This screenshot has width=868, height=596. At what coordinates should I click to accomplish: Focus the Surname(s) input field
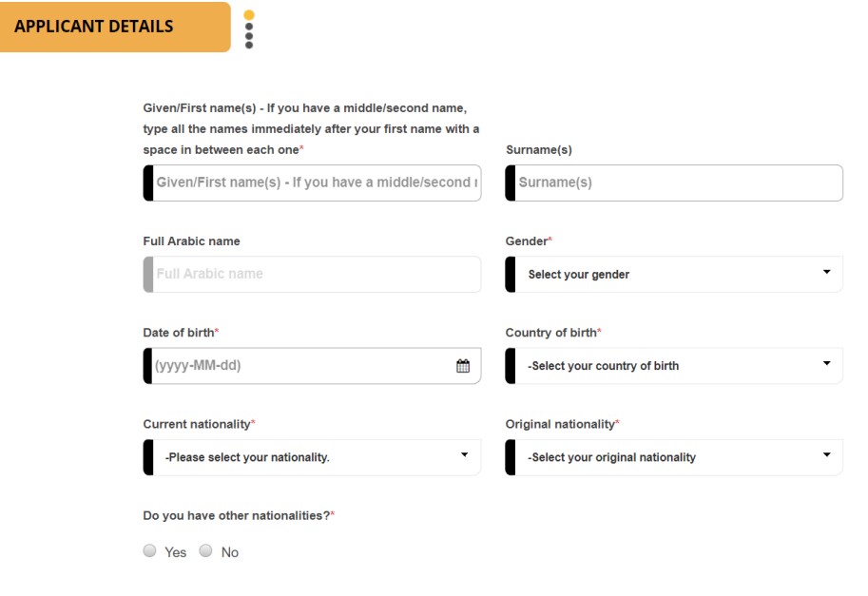pyautogui.click(x=674, y=183)
